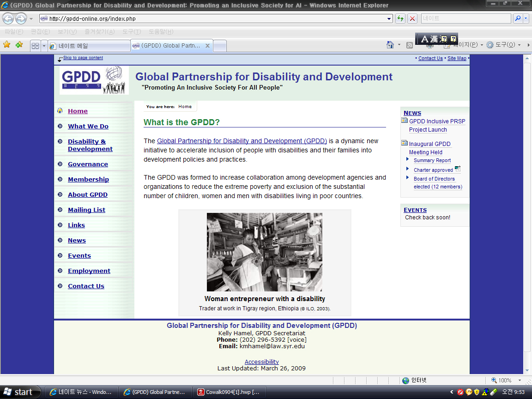Open the Favorites star icon
Image resolution: width=532 pixels, height=399 pixels.
click(x=7, y=44)
